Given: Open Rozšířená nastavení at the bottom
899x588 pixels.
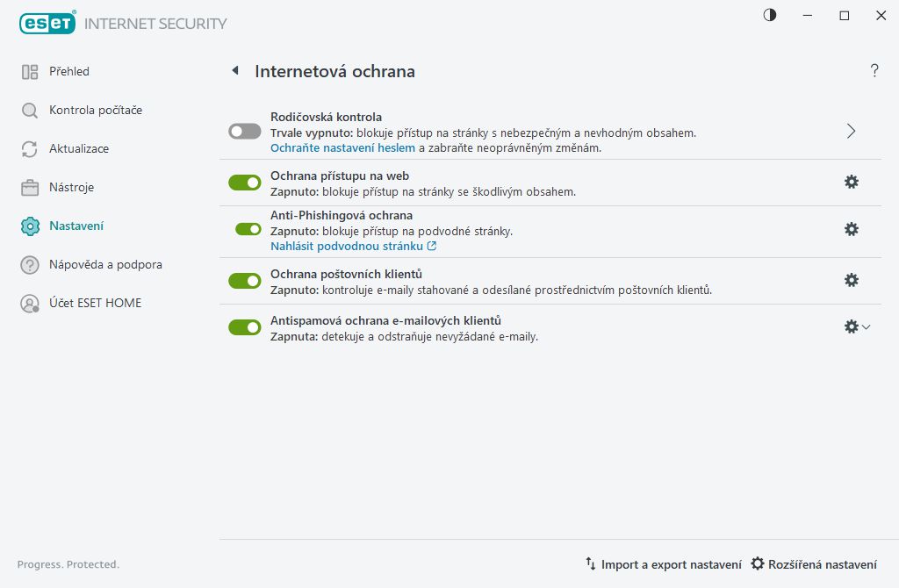Looking at the screenshot, I should [x=813, y=564].
